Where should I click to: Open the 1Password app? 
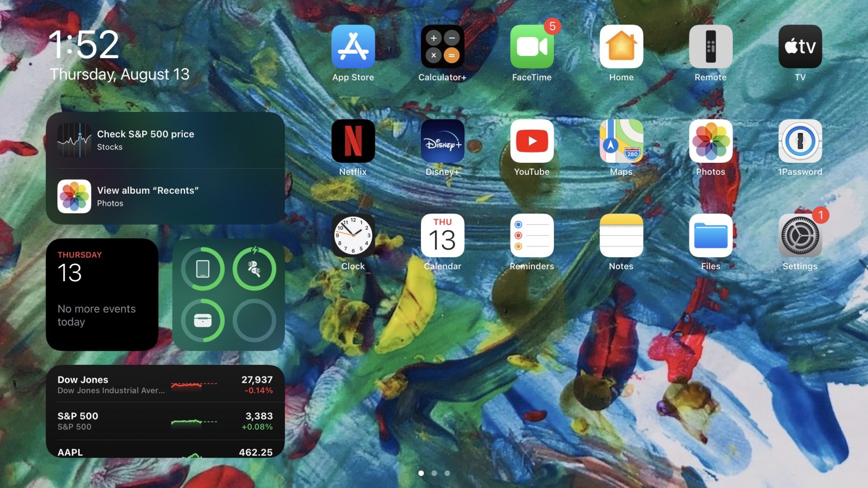click(x=800, y=141)
